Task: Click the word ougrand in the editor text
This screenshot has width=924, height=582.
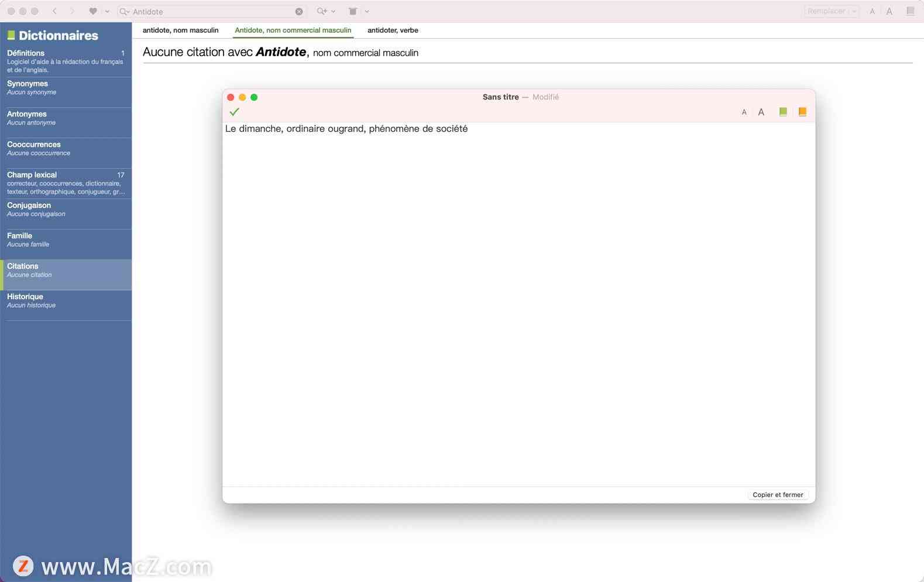Action: point(346,129)
